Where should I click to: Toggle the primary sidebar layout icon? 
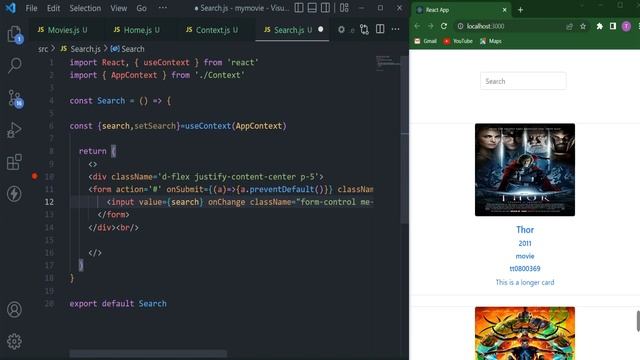(x=299, y=8)
